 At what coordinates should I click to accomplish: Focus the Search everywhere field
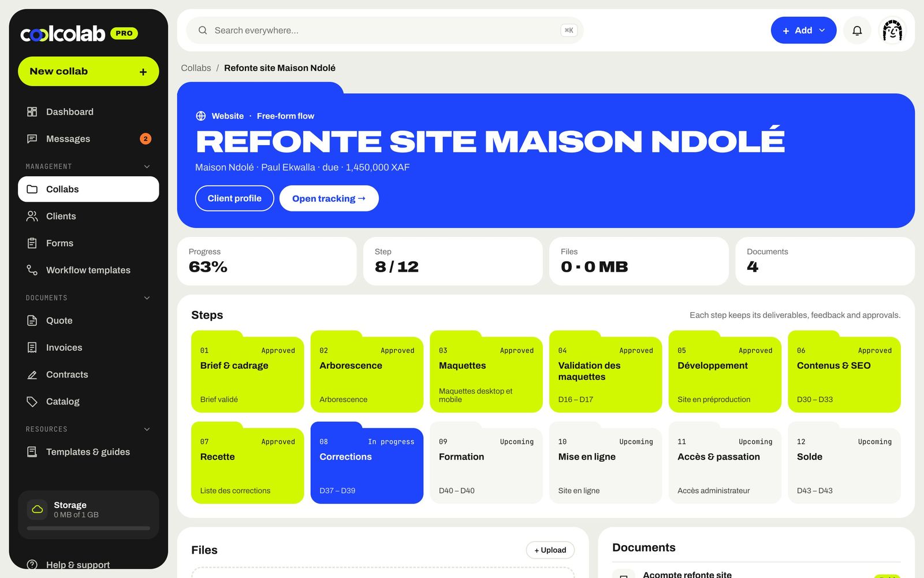coord(385,31)
